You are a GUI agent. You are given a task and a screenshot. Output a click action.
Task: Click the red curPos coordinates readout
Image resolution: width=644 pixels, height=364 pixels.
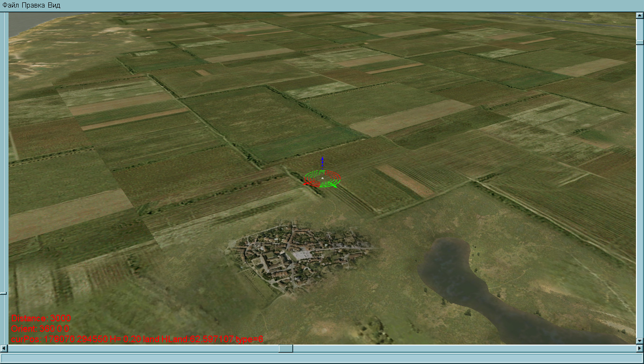pos(137,339)
